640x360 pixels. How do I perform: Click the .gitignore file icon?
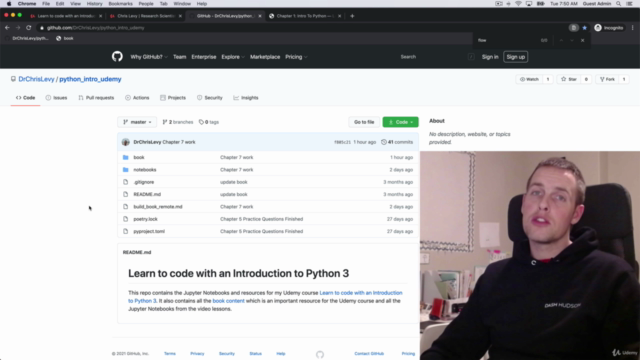[x=126, y=182]
